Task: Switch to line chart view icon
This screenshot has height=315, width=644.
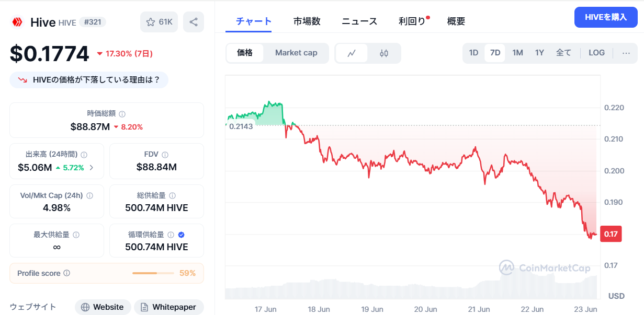Action: (x=352, y=53)
